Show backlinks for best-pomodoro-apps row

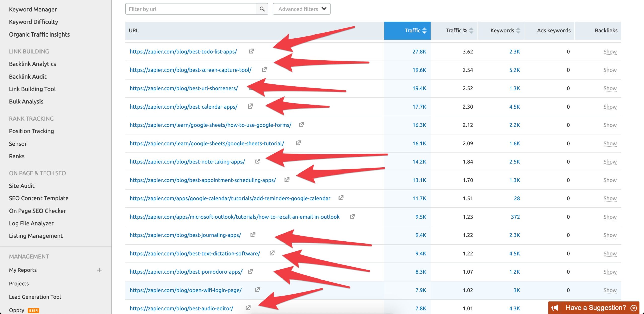(x=610, y=272)
